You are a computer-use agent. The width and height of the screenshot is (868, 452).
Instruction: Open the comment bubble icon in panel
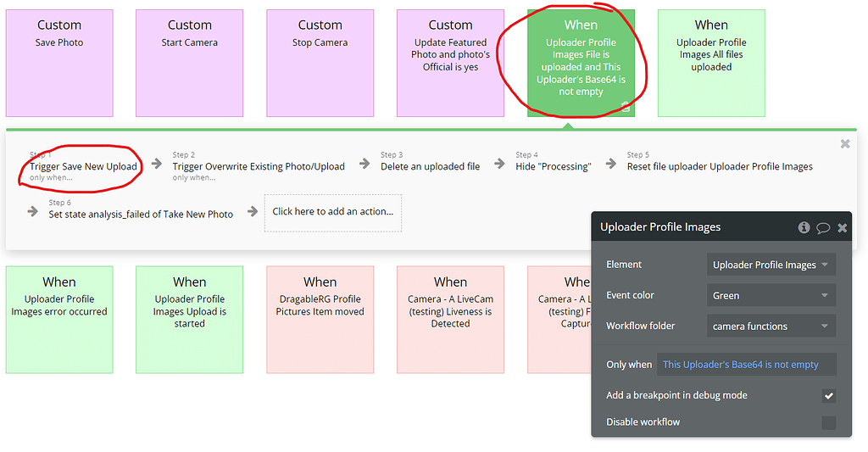(x=823, y=227)
